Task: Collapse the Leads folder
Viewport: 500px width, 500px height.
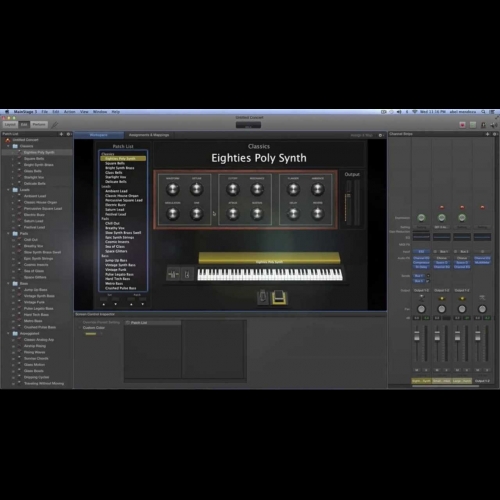Action: (8, 190)
